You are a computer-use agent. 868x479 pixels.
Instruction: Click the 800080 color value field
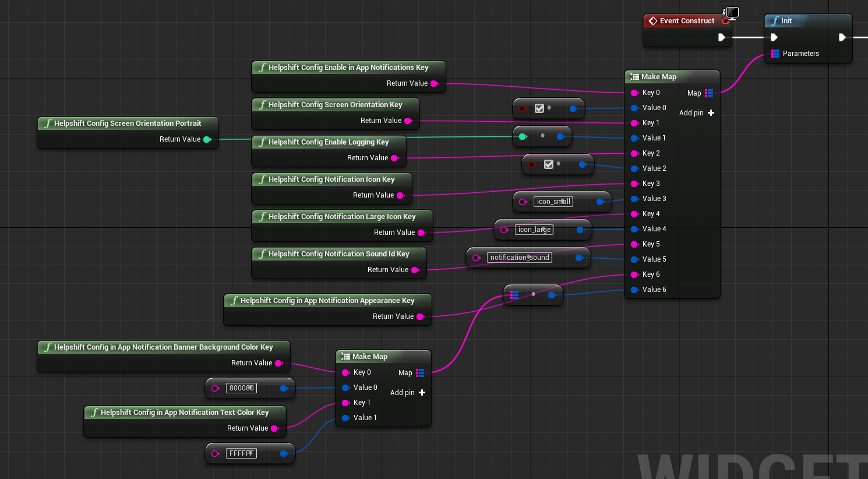[241, 388]
